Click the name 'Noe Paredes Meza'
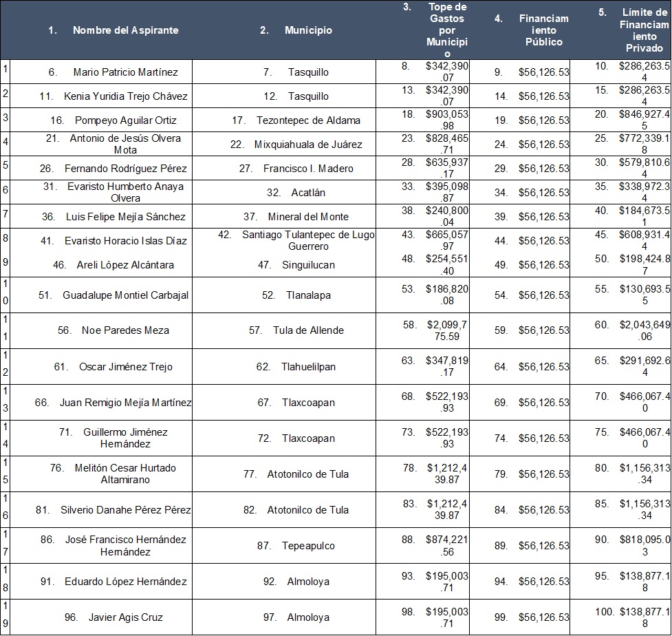Image resolution: width=672 pixels, height=636 pixels. coord(126,330)
